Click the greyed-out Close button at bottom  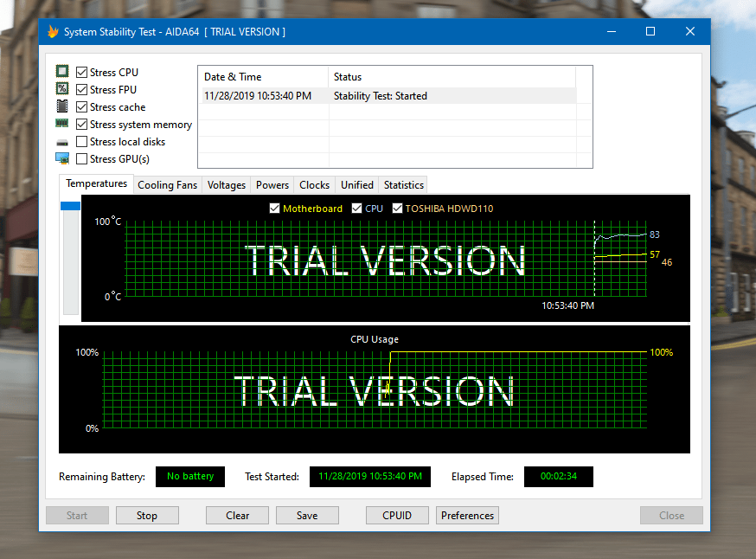pos(671,516)
